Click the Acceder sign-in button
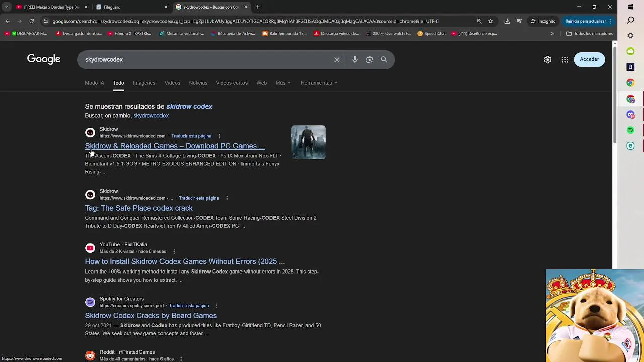The image size is (644, 362). click(589, 59)
